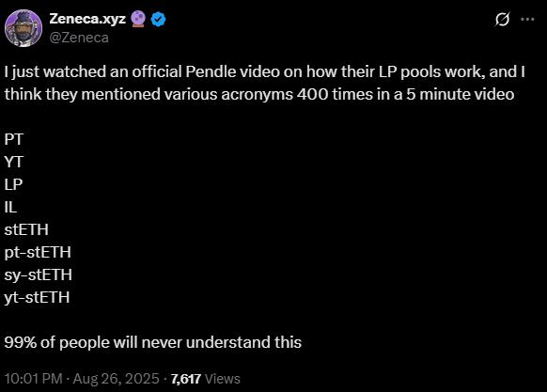
Task: Click the Aug 26, 2025 date
Action: [x=116, y=379]
